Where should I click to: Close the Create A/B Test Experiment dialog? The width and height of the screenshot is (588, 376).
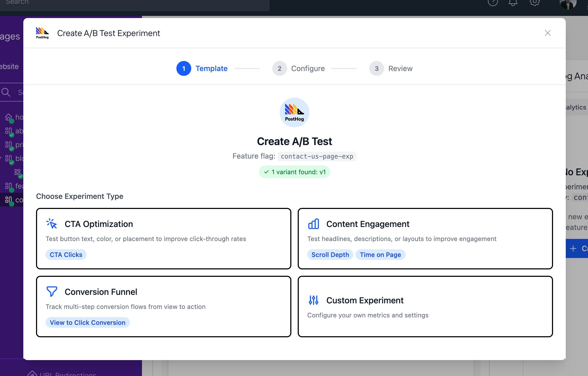547,33
